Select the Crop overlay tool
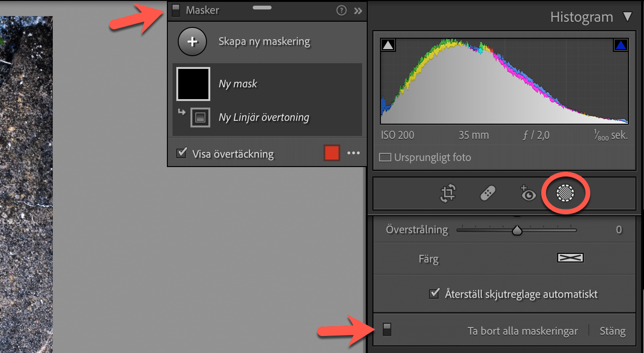The width and height of the screenshot is (644, 353). [448, 193]
